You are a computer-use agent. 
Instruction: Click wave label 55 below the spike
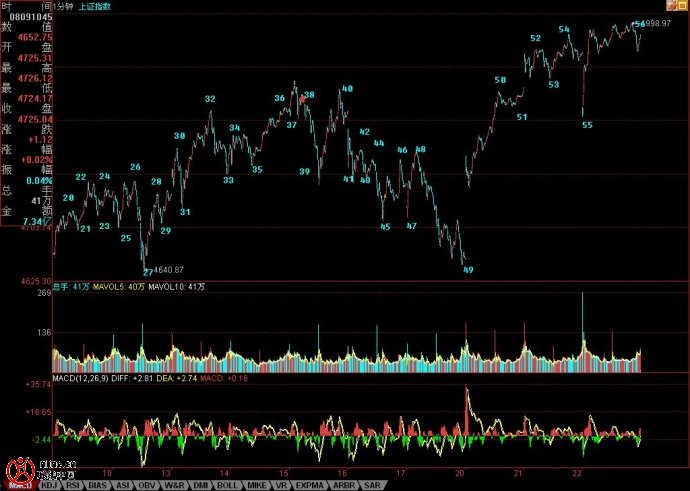pos(587,125)
